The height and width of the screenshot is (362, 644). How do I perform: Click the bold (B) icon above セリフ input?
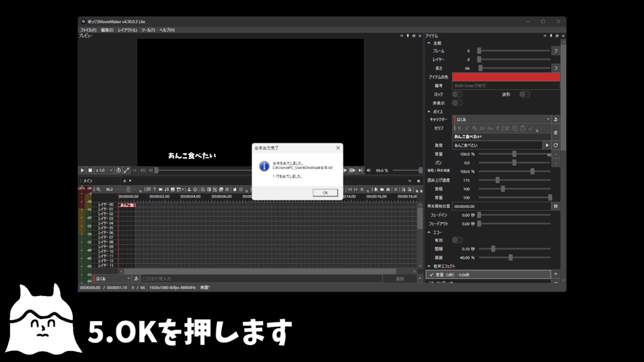click(x=459, y=128)
